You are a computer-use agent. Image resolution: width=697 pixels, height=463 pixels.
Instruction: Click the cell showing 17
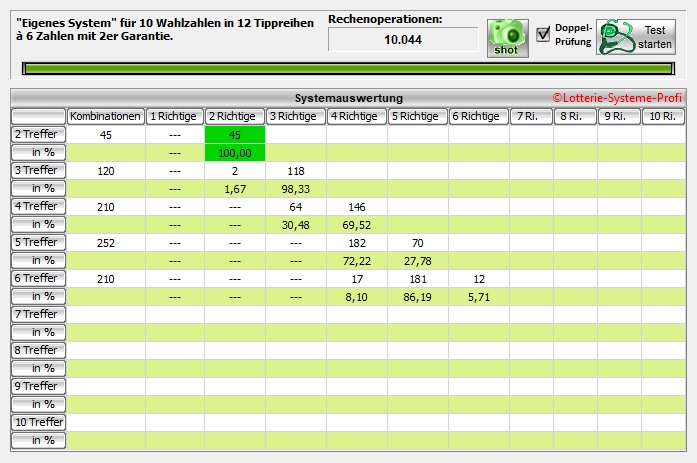pyautogui.click(x=357, y=279)
